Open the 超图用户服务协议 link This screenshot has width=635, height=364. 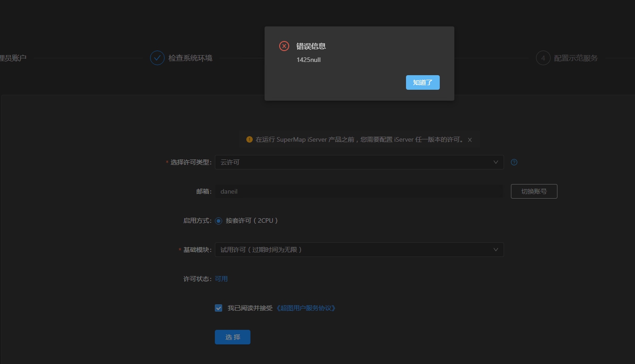coord(306,308)
